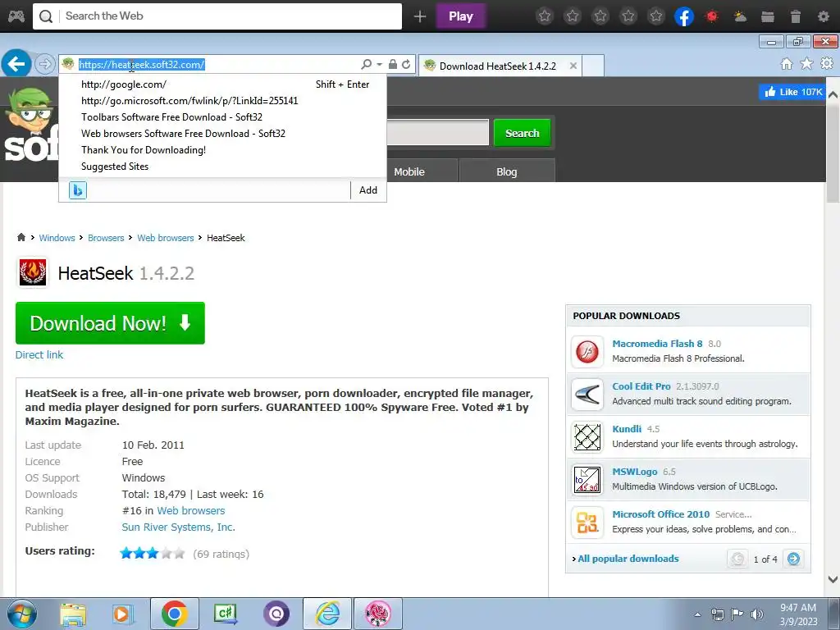The width and height of the screenshot is (840, 630).
Task: Open the Blog tab
Action: 507,171
